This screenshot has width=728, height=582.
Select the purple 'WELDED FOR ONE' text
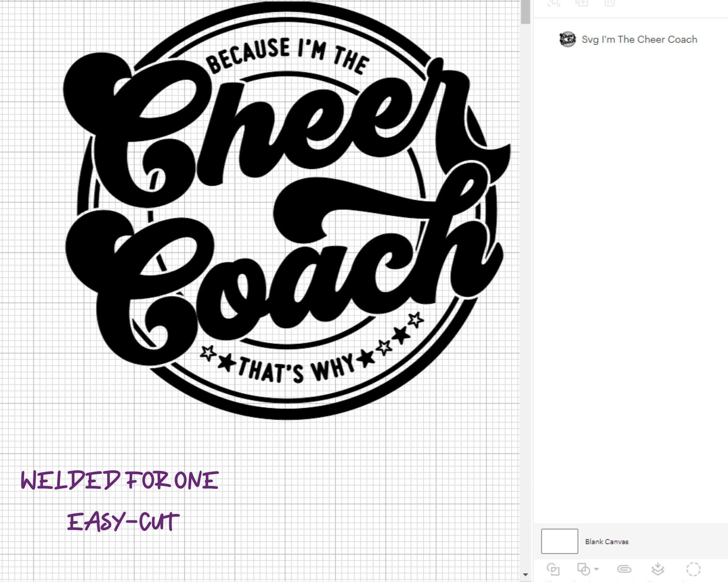119,480
